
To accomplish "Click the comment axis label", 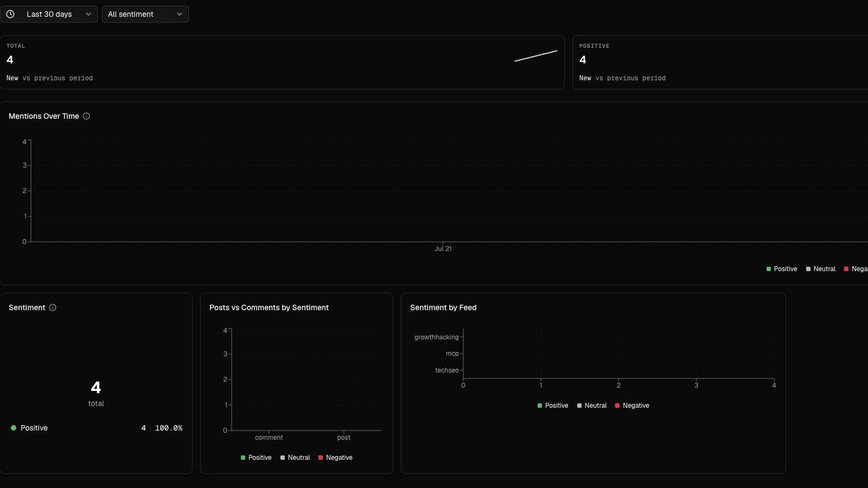I will click(269, 438).
